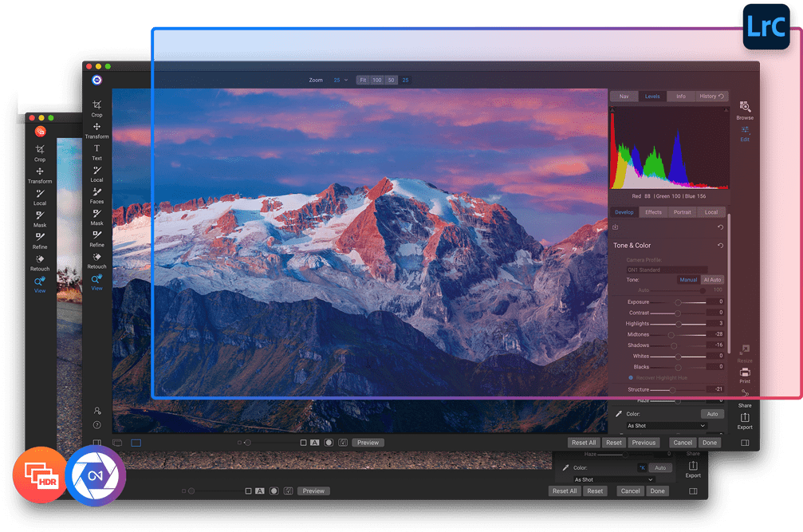Toggle the Recover Highlight Hue option

tap(631, 378)
